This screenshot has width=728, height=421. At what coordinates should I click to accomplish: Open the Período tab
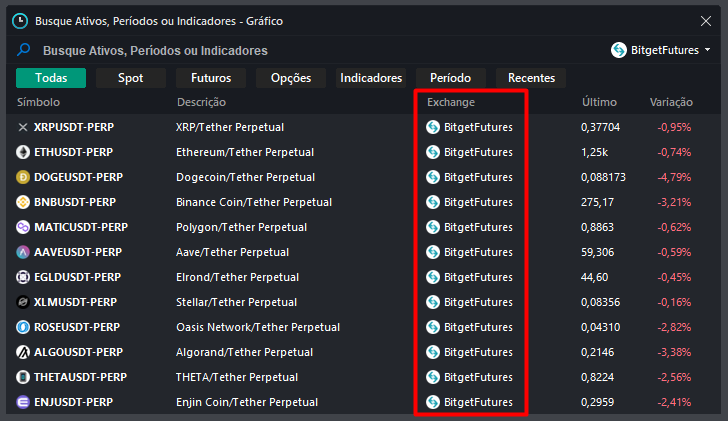[x=450, y=78]
